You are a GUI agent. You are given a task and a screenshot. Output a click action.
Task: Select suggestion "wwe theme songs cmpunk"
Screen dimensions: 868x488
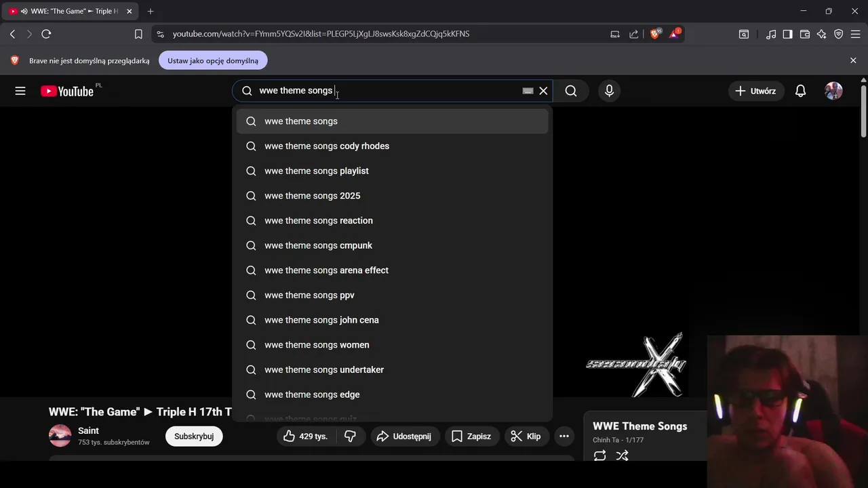(392, 245)
